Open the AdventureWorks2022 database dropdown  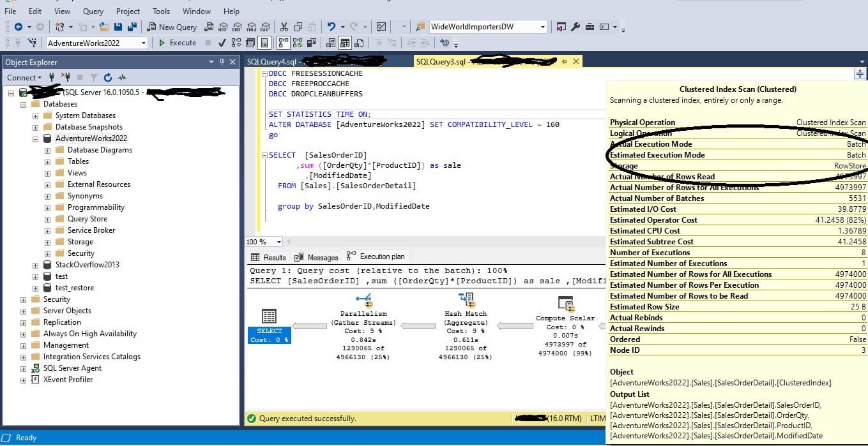point(143,43)
